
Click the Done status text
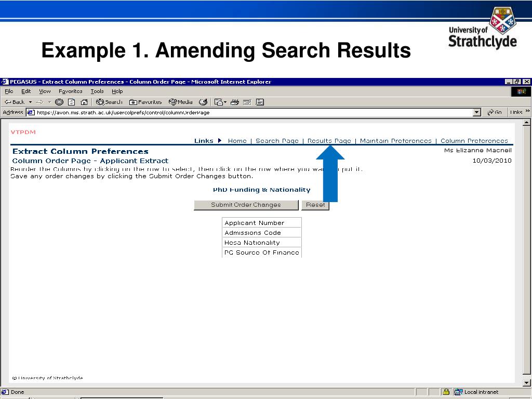(17, 392)
